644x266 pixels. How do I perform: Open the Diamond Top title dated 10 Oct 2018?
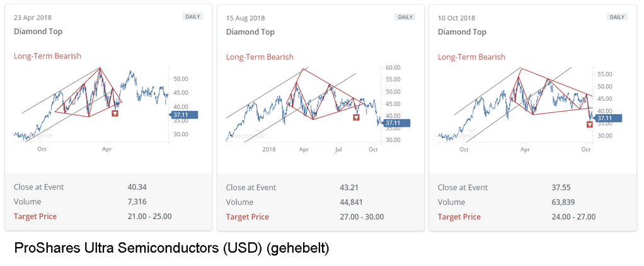(x=462, y=32)
